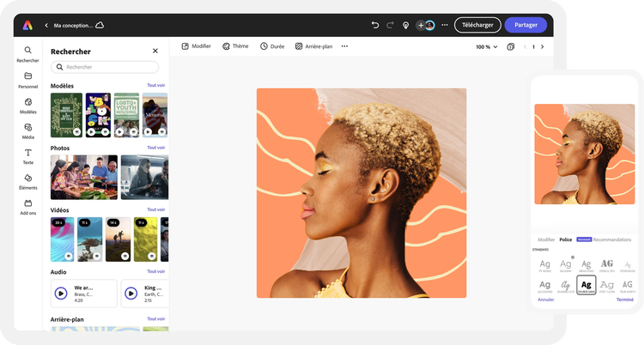
Task: Click the Télécharger button
Action: [477, 25]
